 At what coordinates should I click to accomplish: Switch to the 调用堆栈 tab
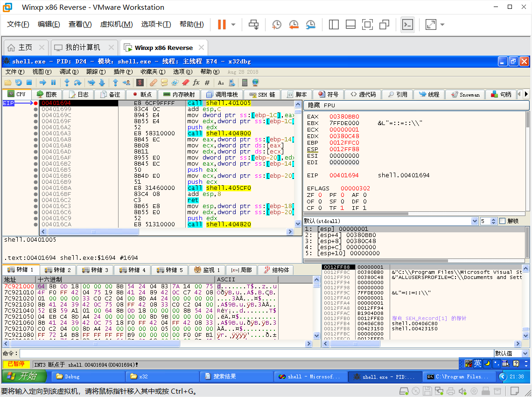(222, 94)
